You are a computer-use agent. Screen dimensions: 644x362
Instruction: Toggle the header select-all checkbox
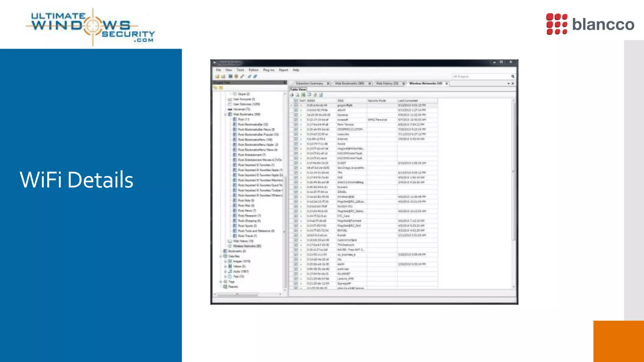(296, 101)
